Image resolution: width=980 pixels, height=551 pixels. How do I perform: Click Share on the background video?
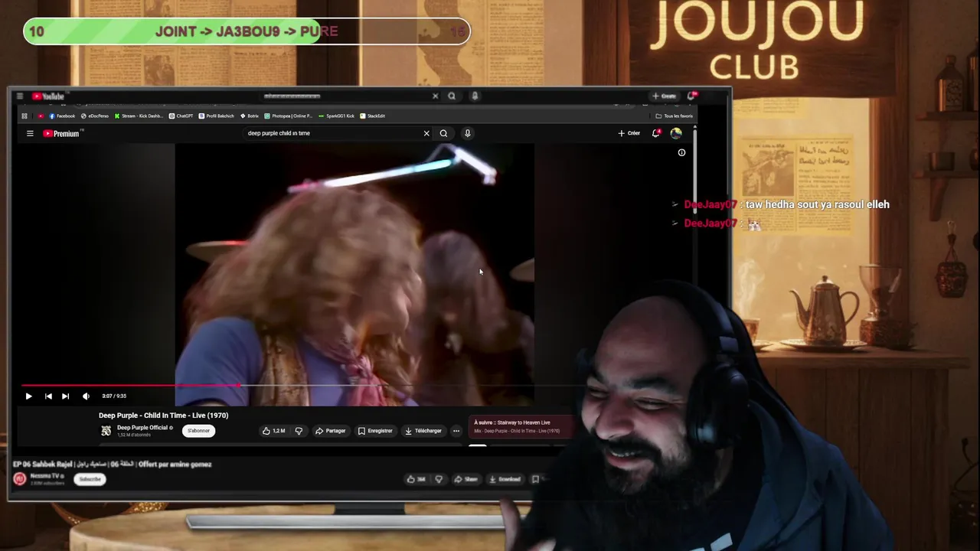(x=465, y=479)
